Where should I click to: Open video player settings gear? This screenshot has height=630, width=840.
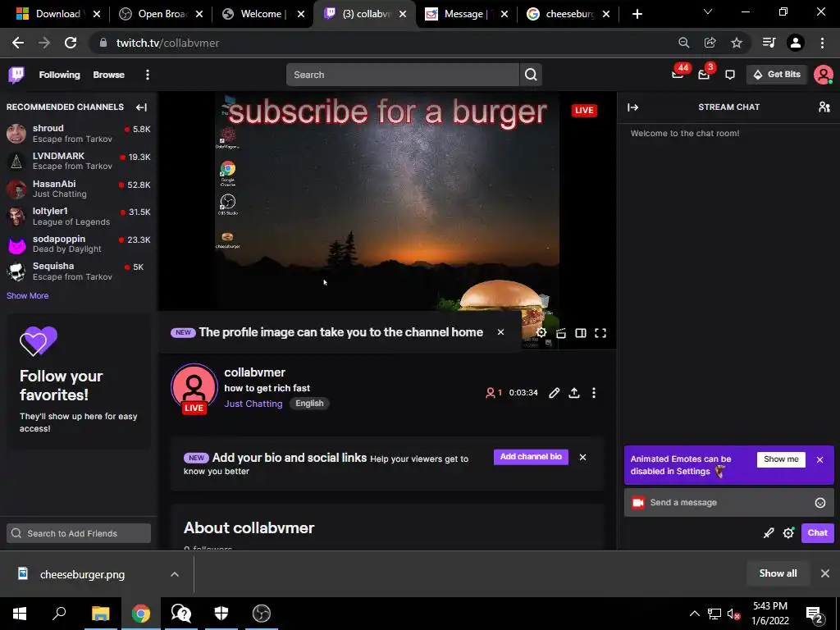tap(541, 333)
